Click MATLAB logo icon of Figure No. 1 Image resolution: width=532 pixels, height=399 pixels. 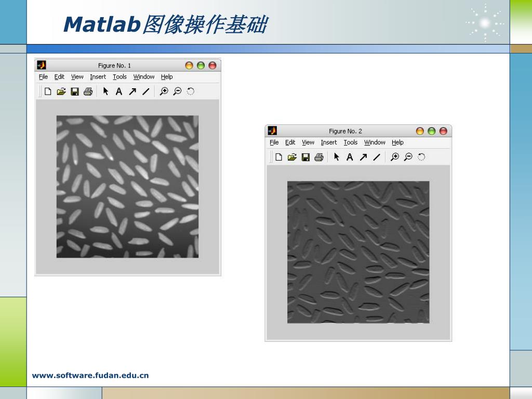(x=42, y=65)
